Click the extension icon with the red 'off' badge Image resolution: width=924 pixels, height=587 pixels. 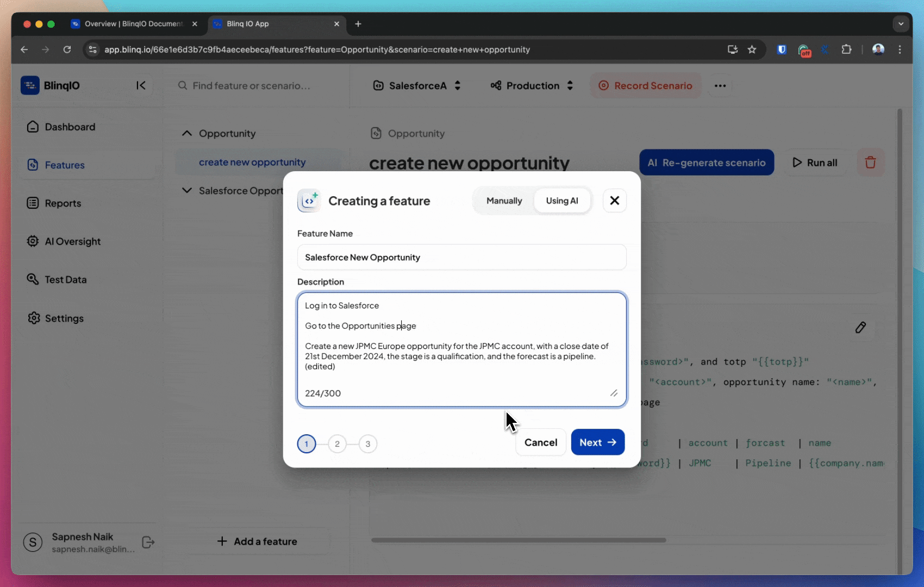[x=804, y=50]
